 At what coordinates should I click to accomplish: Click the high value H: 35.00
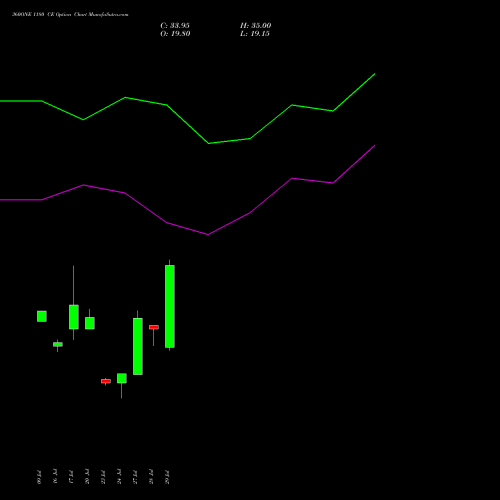pos(256,26)
